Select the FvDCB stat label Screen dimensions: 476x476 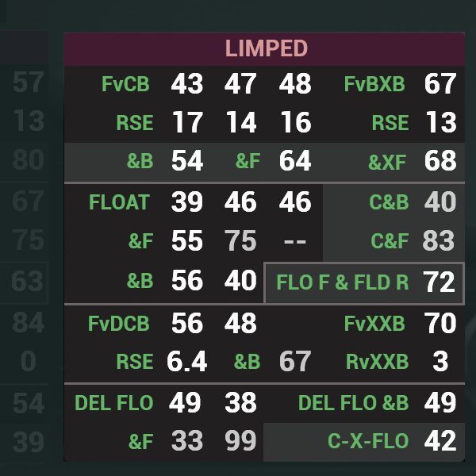(119, 324)
